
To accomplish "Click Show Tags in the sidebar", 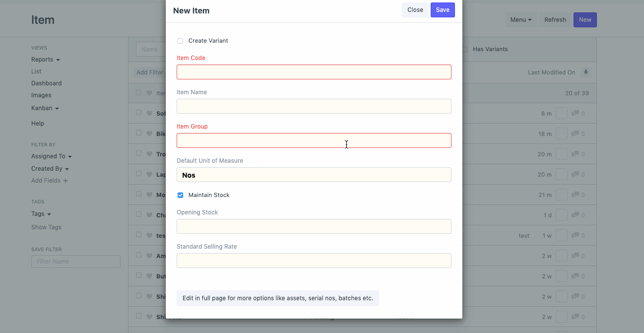I will click(x=46, y=227).
